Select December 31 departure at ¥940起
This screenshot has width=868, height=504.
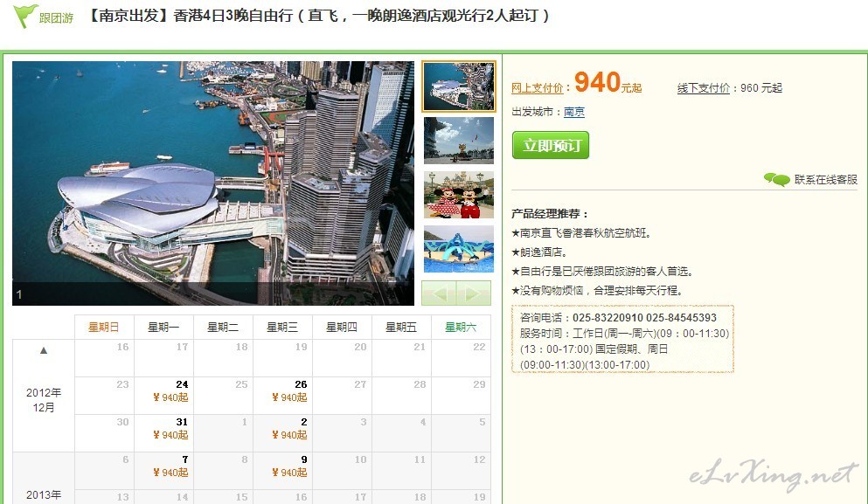[x=163, y=433]
